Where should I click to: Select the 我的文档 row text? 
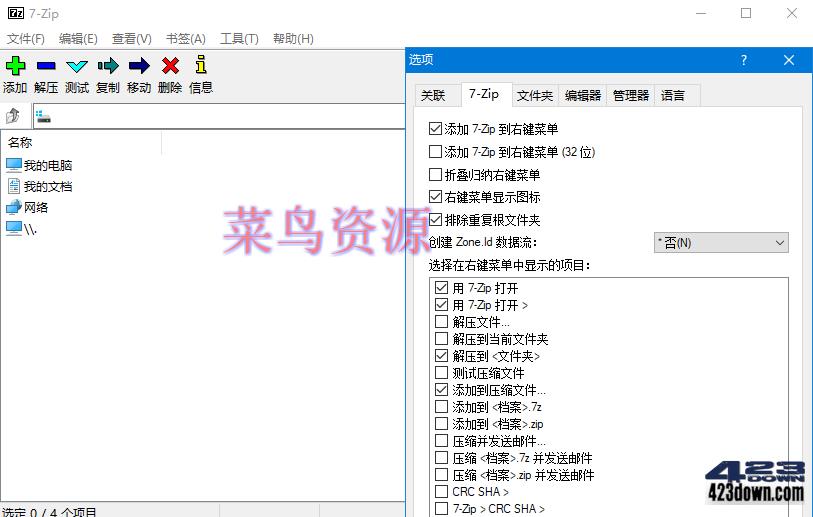(x=48, y=186)
